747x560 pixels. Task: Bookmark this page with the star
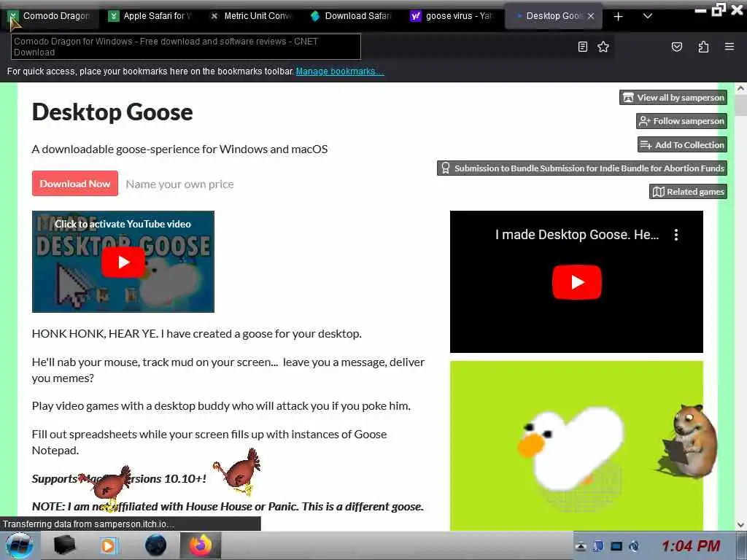tap(603, 47)
